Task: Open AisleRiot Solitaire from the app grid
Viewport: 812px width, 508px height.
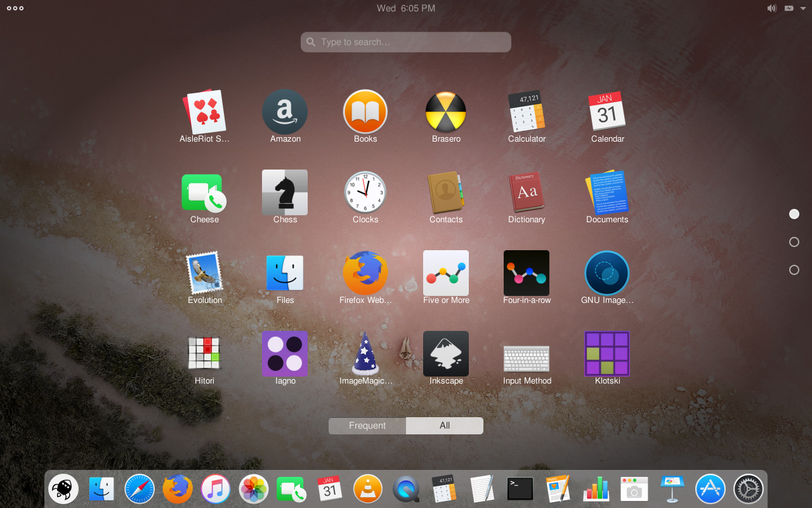Action: [205, 112]
